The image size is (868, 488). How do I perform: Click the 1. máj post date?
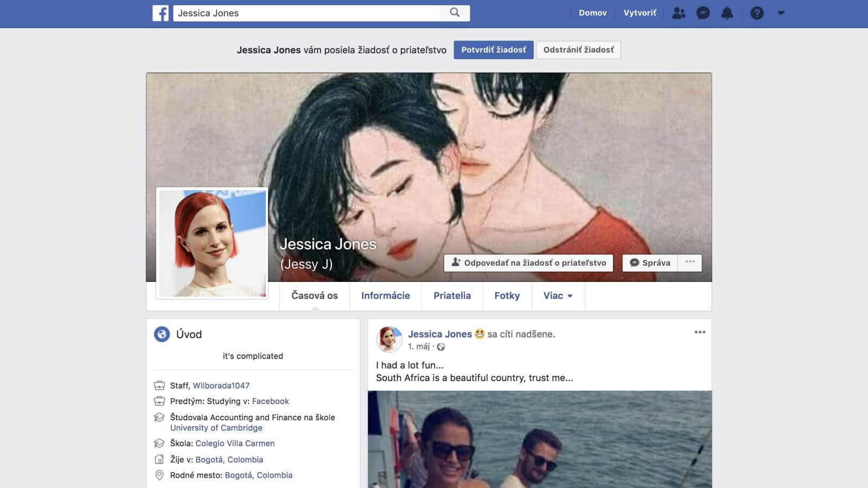pos(419,347)
